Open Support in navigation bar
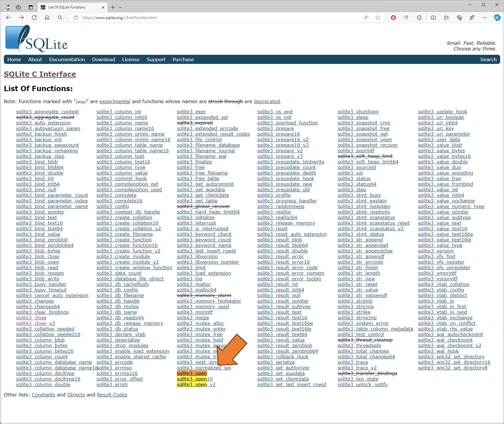This screenshot has height=424, width=504. coord(156,60)
